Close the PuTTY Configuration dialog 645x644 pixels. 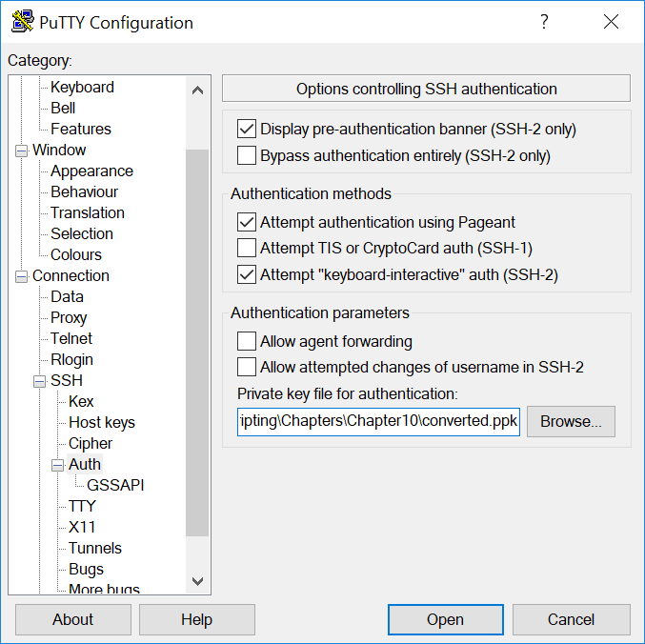(x=610, y=22)
